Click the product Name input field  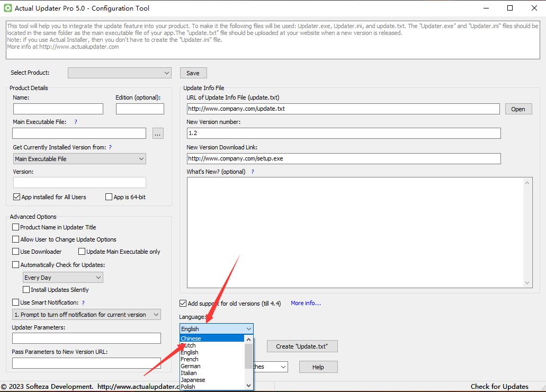(58, 109)
